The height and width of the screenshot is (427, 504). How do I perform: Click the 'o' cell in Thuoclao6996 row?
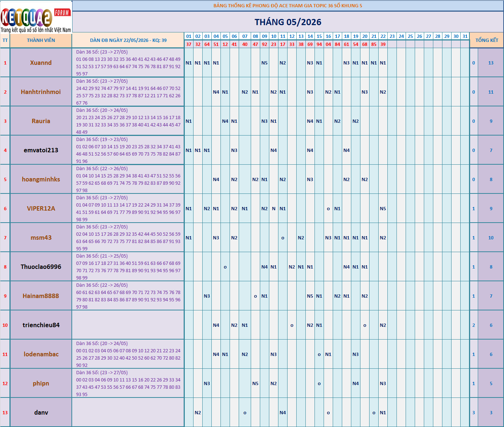[x=225, y=267]
